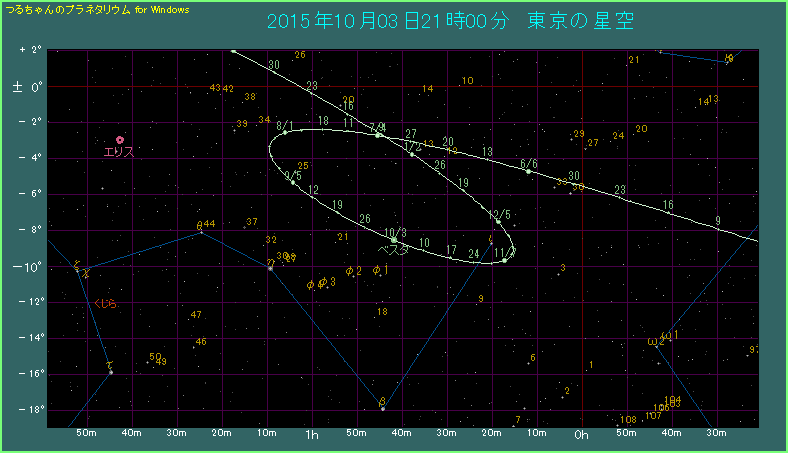Image resolution: width=788 pixels, height=453 pixels.
Task: Click the エリス text label
Action: tap(119, 152)
